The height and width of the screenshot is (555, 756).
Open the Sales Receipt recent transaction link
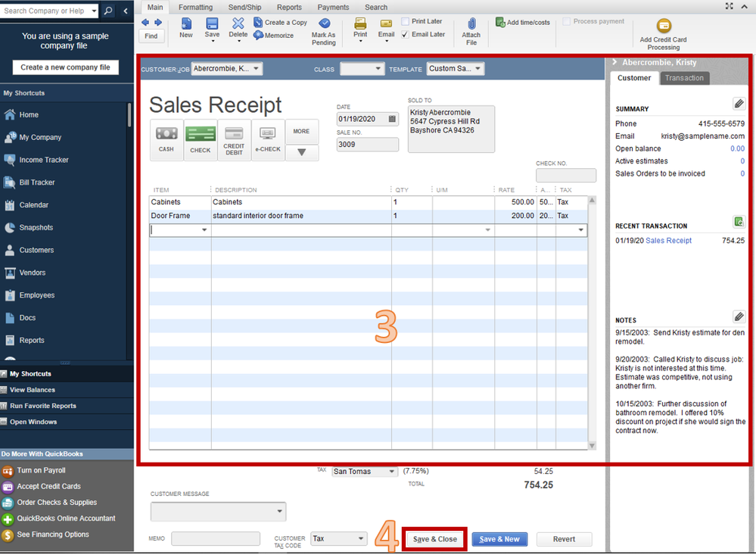(x=668, y=240)
